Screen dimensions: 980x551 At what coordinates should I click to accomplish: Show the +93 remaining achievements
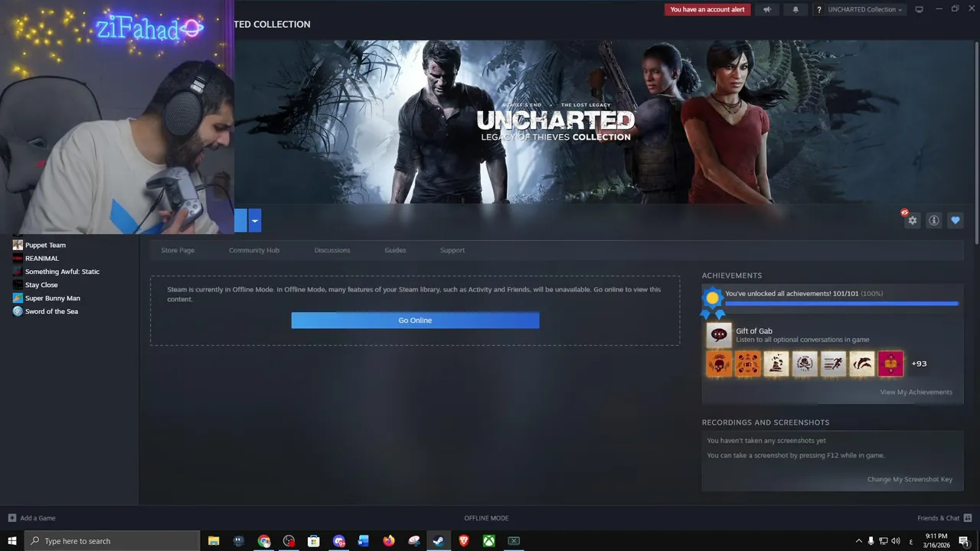pos(919,364)
